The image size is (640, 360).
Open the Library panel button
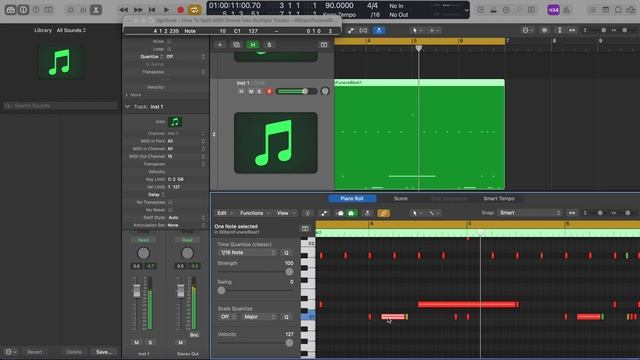coord(10,9)
